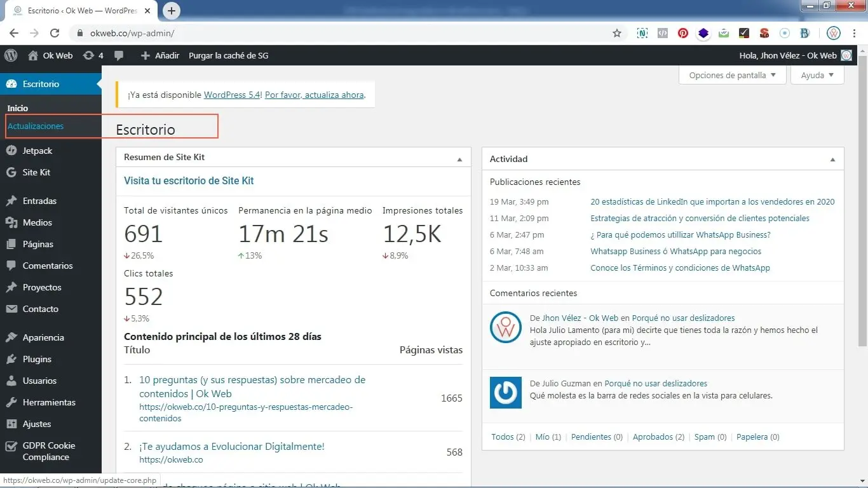Open the WordPress 5.4 link
868x488 pixels.
(x=233, y=95)
